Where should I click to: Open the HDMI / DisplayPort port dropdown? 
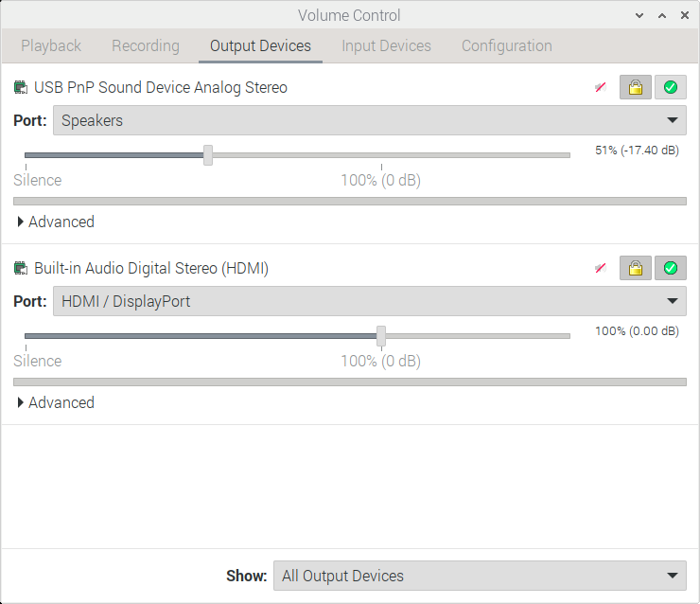pos(369,301)
